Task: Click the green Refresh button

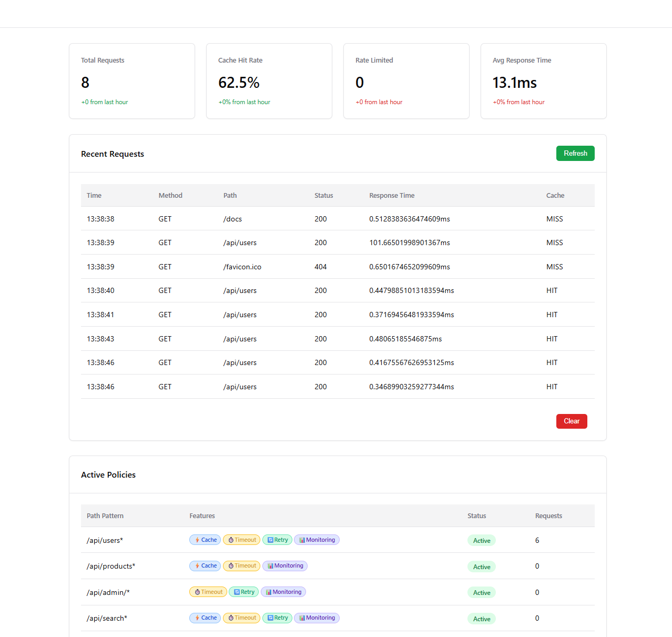Action: pyautogui.click(x=575, y=153)
